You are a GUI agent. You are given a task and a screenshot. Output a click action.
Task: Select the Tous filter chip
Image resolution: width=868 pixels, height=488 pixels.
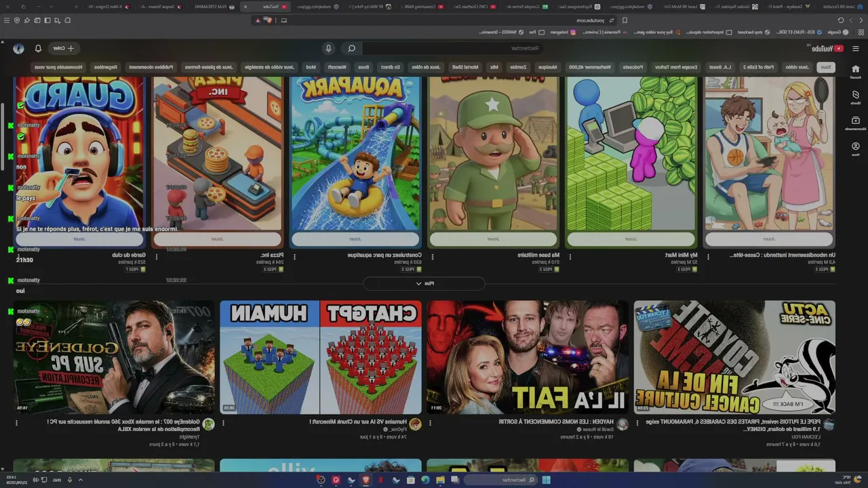[826, 67]
